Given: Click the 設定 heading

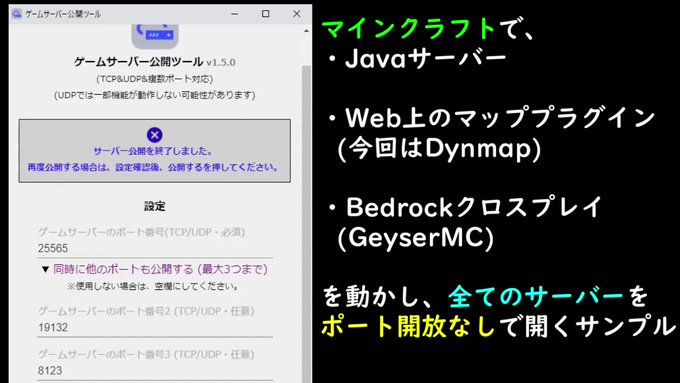Looking at the screenshot, I should point(155,206).
